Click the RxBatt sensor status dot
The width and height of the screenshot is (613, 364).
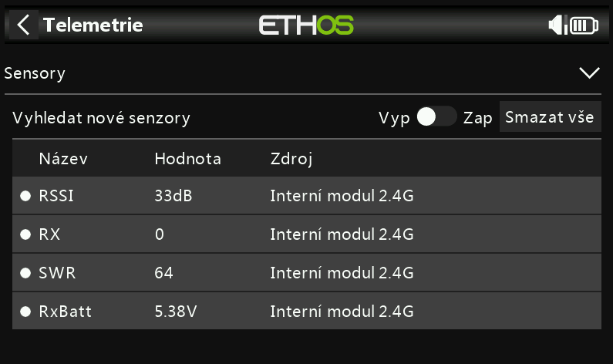point(25,312)
